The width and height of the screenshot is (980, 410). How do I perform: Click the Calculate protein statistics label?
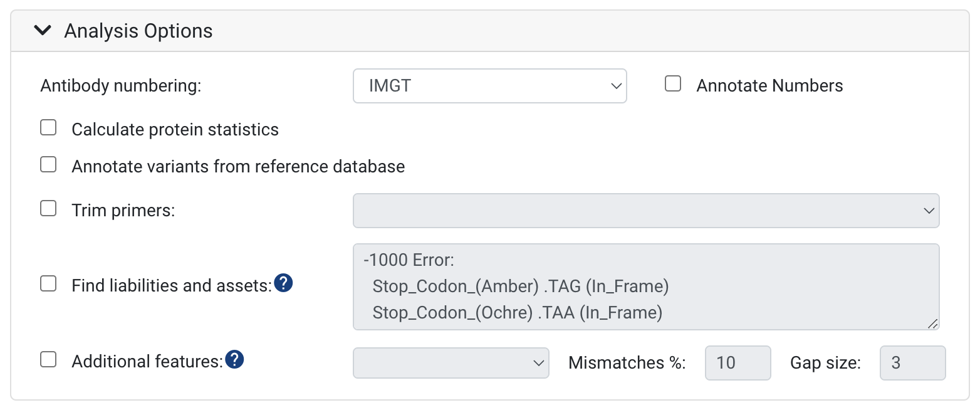[x=175, y=130]
